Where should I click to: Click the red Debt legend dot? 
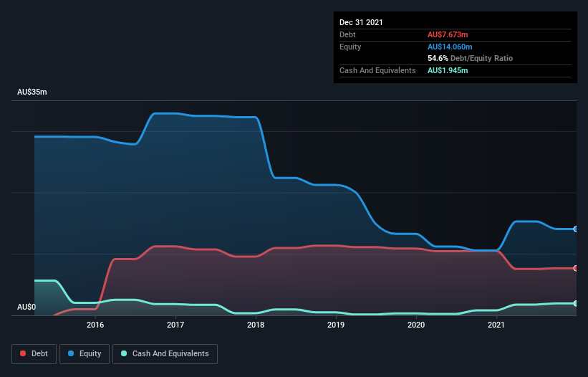pyautogui.click(x=23, y=353)
